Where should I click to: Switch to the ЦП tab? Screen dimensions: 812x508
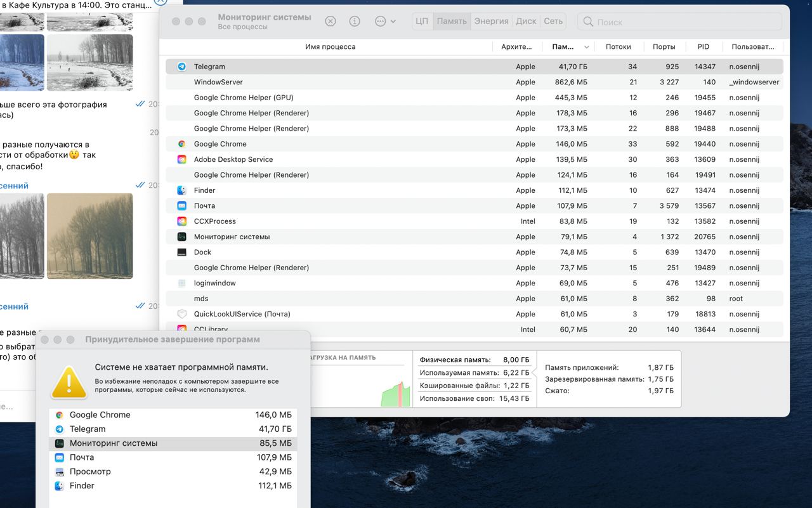click(x=422, y=21)
